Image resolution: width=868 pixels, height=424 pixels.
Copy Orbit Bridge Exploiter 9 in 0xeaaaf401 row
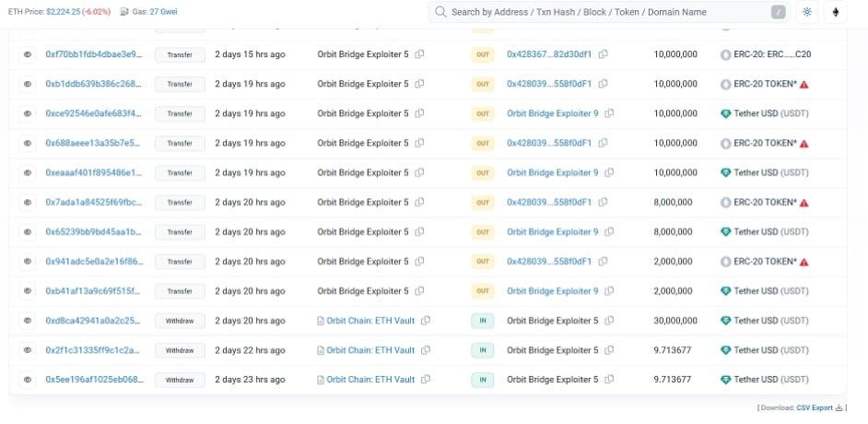pyautogui.click(x=609, y=172)
